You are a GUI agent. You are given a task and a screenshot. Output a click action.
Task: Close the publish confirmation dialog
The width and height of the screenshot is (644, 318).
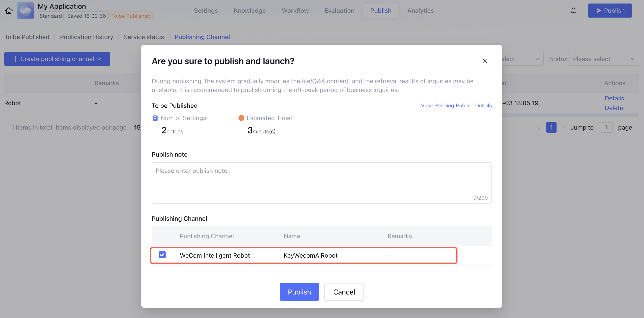click(x=484, y=61)
